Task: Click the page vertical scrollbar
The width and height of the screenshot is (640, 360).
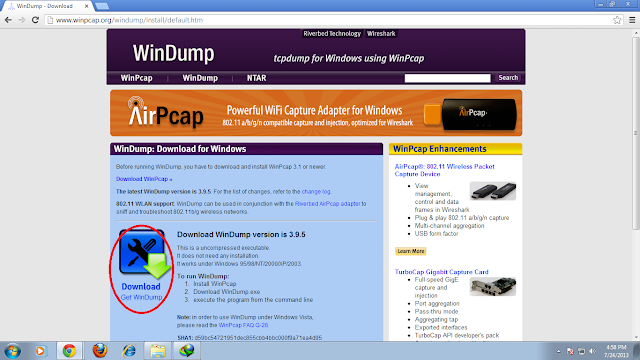Action: pos(636,133)
